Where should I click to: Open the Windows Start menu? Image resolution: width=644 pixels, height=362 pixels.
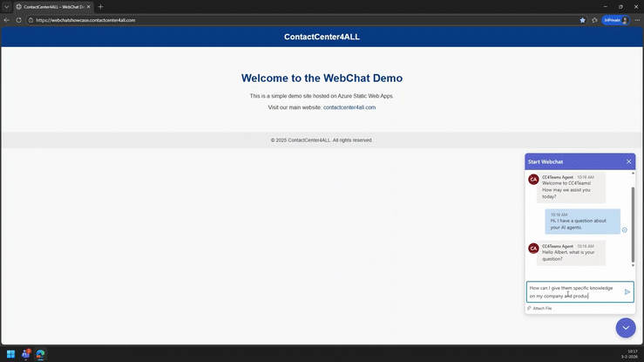pos(10,354)
